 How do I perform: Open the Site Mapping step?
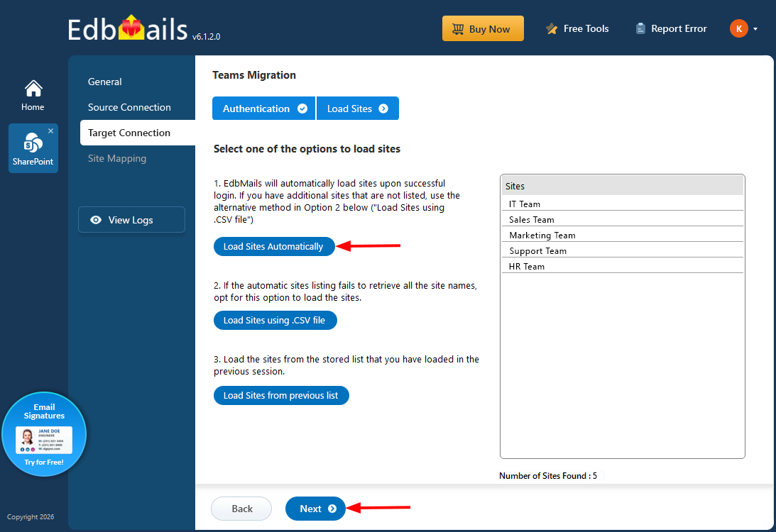tap(117, 158)
